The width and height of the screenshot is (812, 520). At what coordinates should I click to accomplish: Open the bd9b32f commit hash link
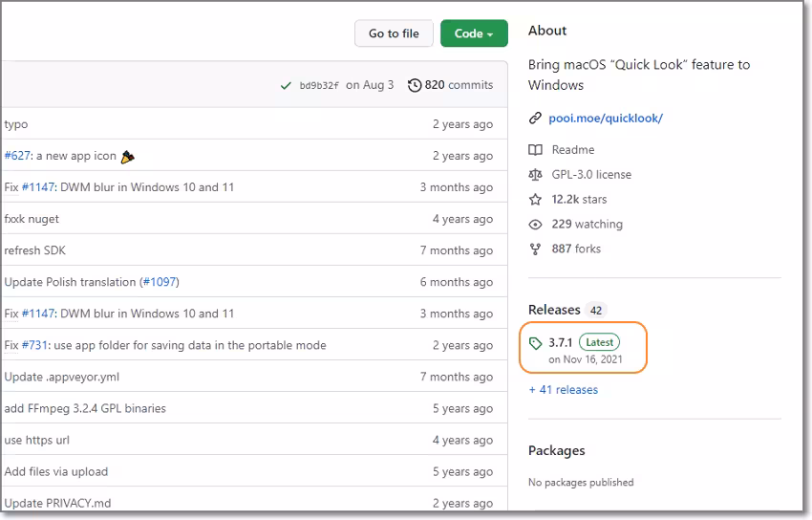click(x=319, y=85)
